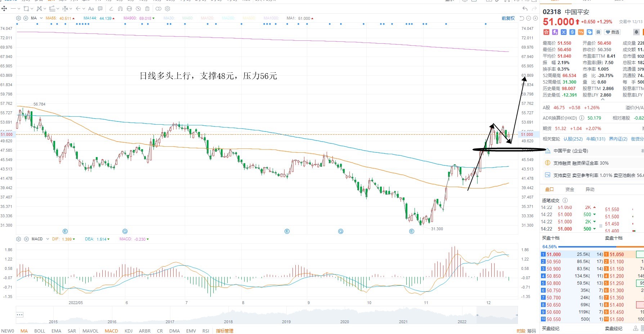Select the eraser tool in toolbar

(x=111, y=8)
